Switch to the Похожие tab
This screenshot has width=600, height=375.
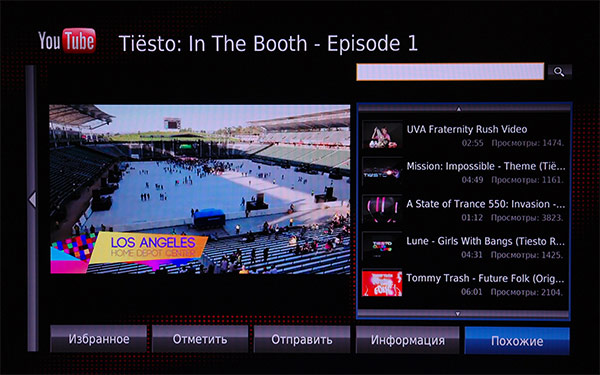pyautogui.click(x=517, y=341)
